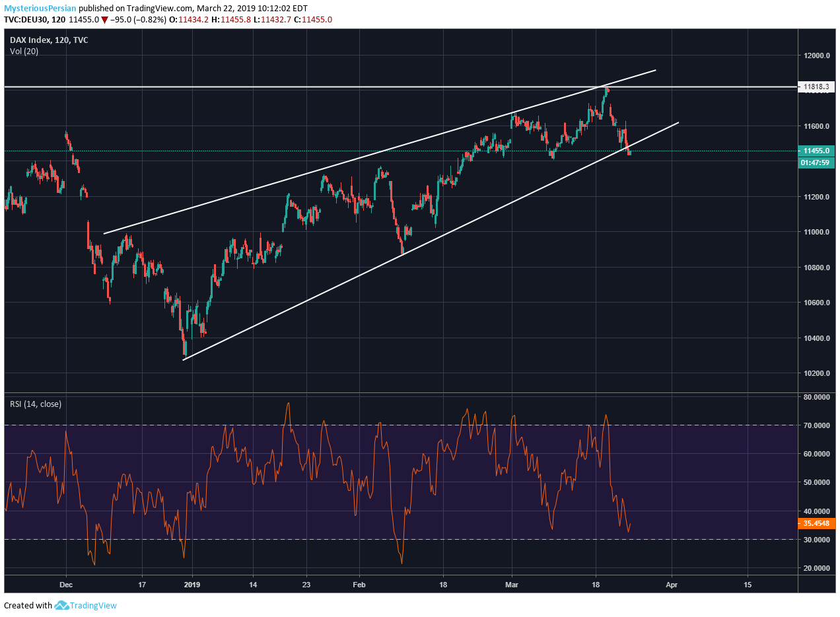This screenshot has width=840, height=617.
Task: Click the 15 date label after Apr
Action: coord(748,585)
